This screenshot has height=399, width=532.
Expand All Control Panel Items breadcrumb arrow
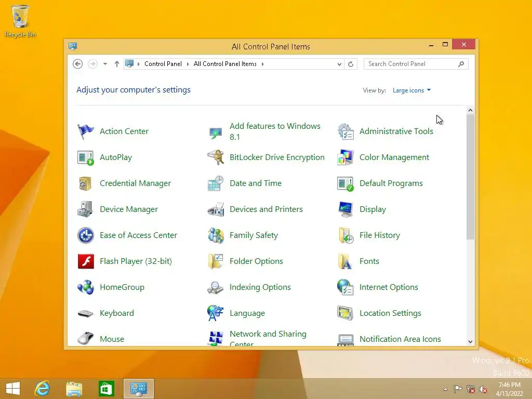262,64
